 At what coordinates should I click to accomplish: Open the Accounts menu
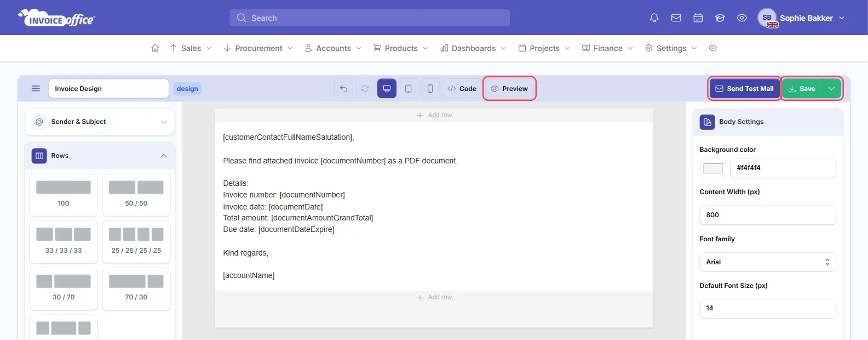[333, 48]
